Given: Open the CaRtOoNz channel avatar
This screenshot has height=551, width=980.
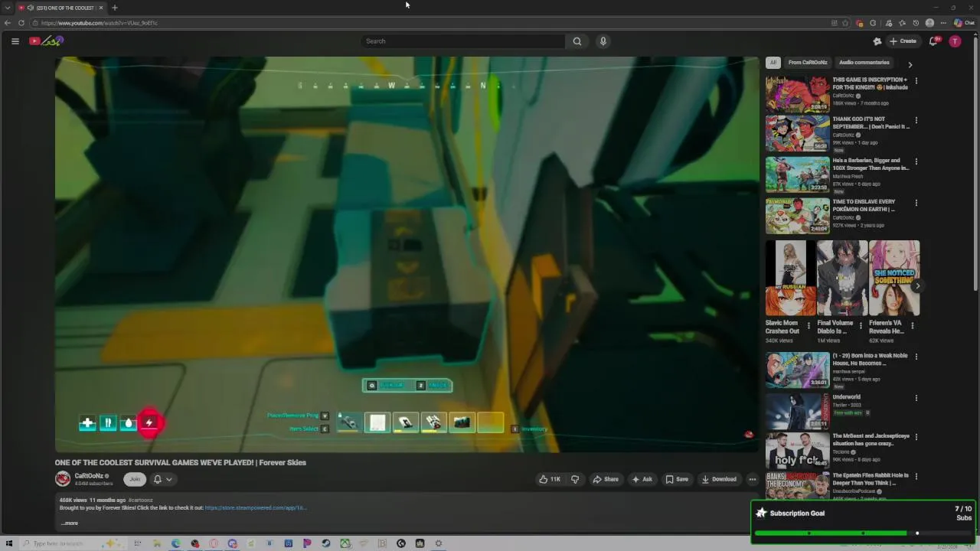Looking at the screenshot, I should click(63, 479).
